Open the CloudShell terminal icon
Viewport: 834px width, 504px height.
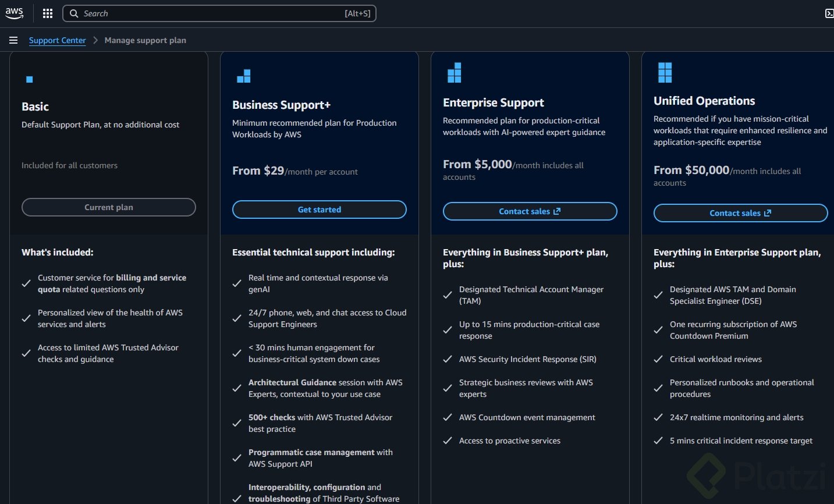[x=829, y=13]
